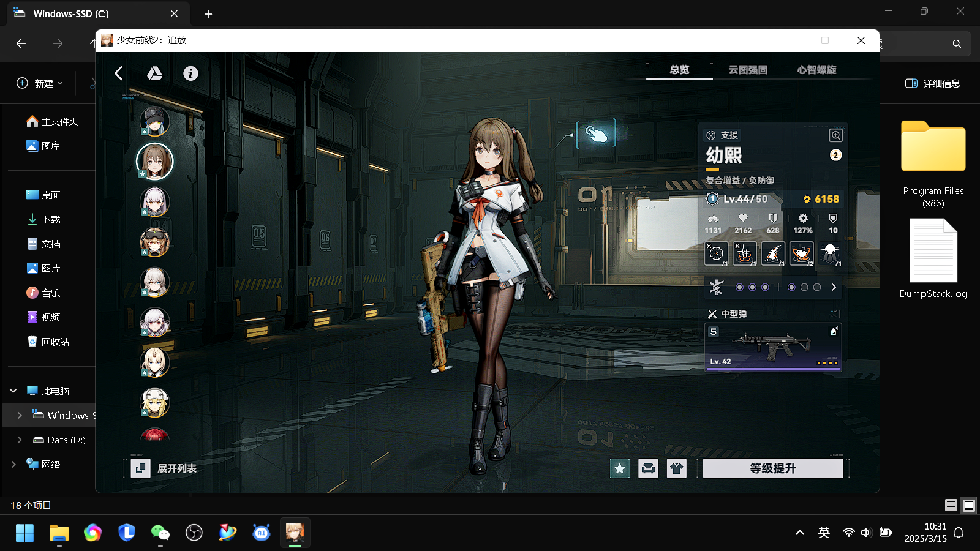
Task: Expand the Data (D:) drive node
Action: click(x=19, y=440)
